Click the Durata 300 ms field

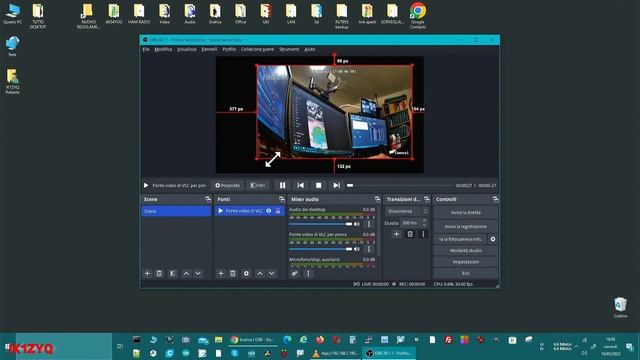[x=410, y=223]
